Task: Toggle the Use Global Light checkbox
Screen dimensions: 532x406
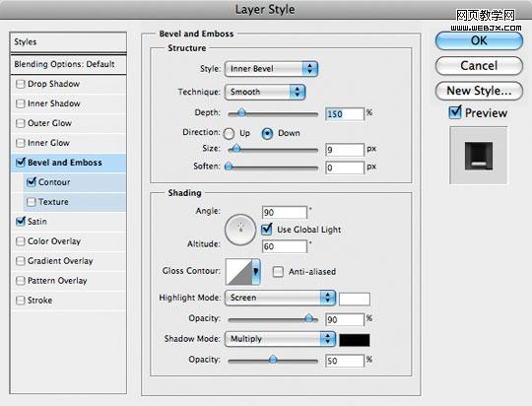Action: click(x=267, y=230)
